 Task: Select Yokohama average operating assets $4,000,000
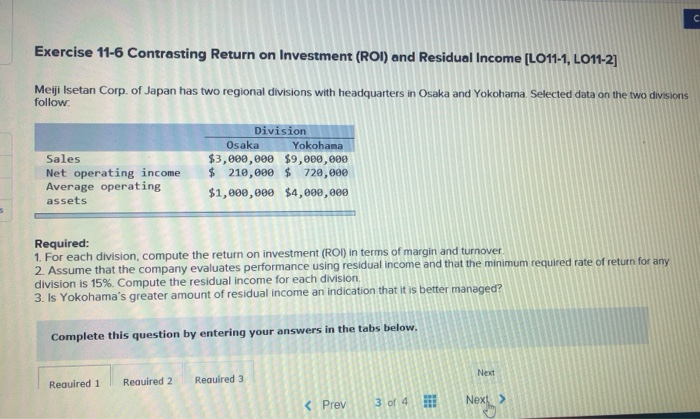pos(317,192)
